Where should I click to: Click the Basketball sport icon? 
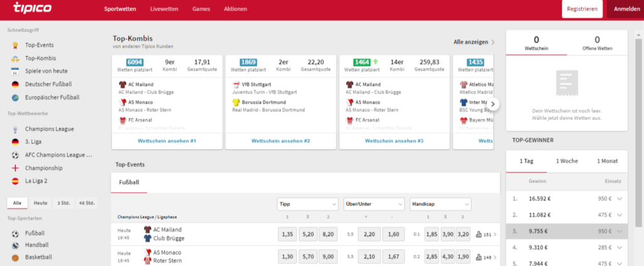point(15,257)
